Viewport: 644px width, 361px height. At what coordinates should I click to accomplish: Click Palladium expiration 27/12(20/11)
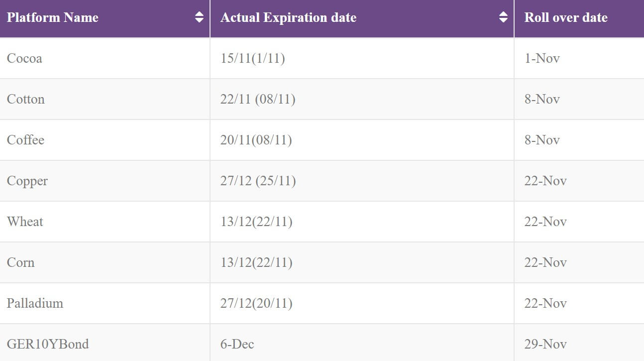[x=256, y=303]
